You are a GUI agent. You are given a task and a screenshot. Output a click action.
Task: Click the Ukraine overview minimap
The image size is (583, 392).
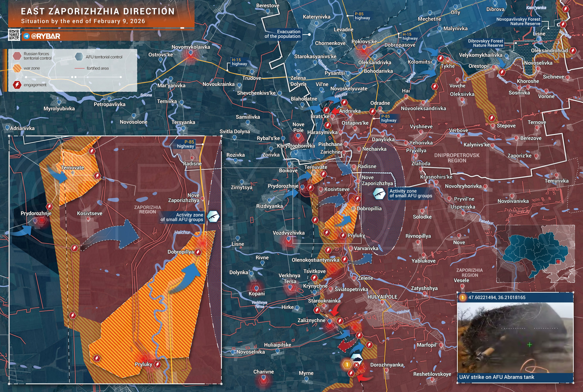(536, 254)
